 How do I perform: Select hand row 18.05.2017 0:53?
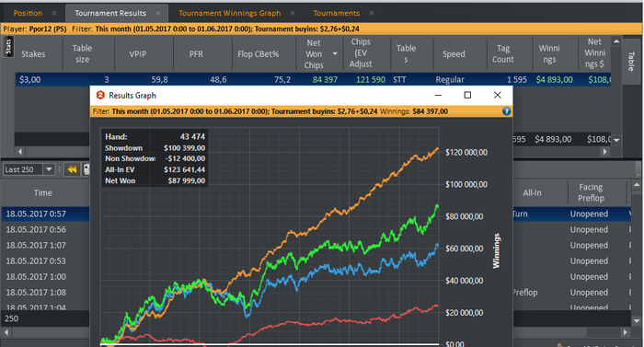coord(45,261)
